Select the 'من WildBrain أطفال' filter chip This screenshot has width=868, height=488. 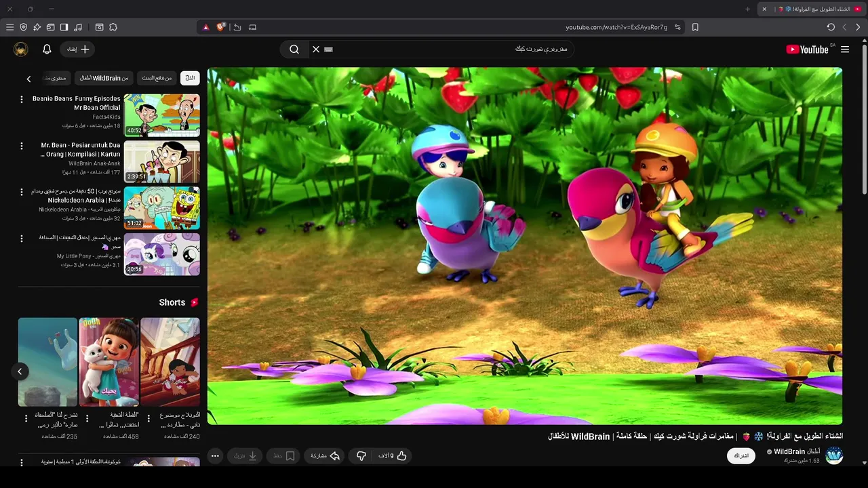tap(104, 78)
